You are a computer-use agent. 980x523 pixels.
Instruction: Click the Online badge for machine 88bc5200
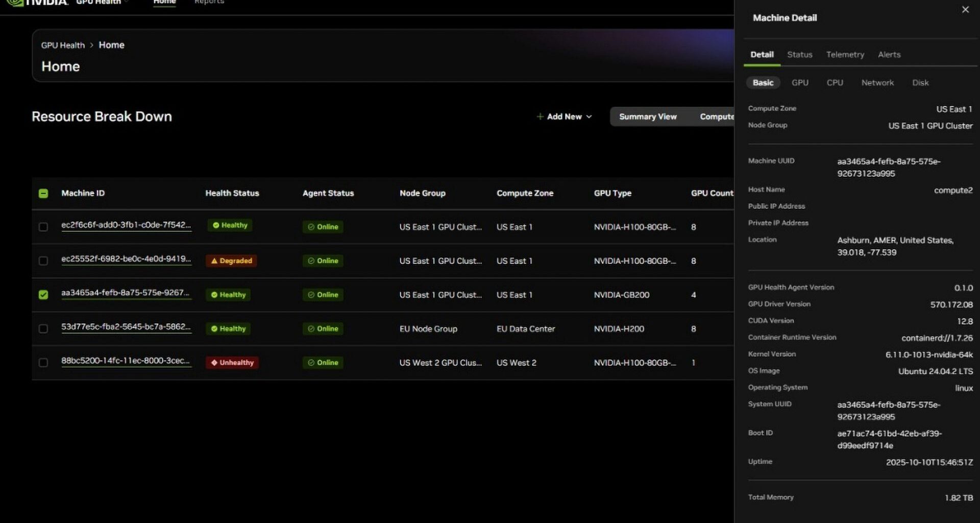[323, 363]
